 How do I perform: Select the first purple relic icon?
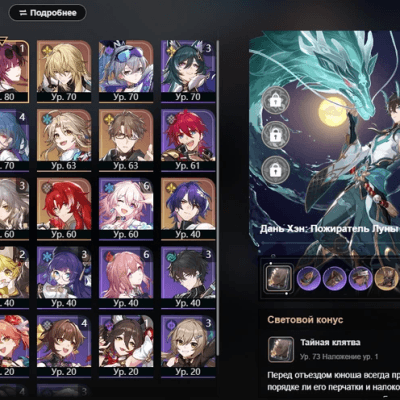coord(309,278)
